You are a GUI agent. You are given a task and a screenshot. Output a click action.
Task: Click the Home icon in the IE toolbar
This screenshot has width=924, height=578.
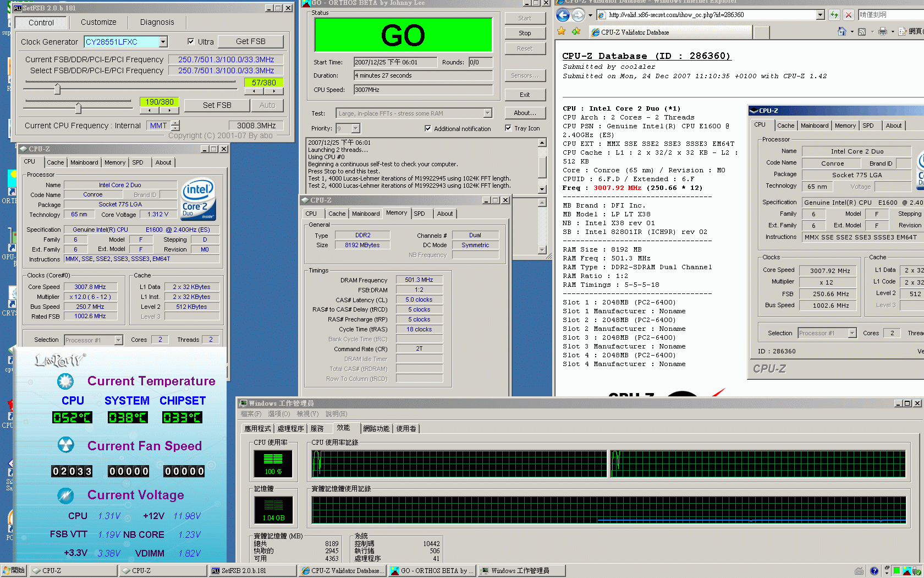(842, 31)
